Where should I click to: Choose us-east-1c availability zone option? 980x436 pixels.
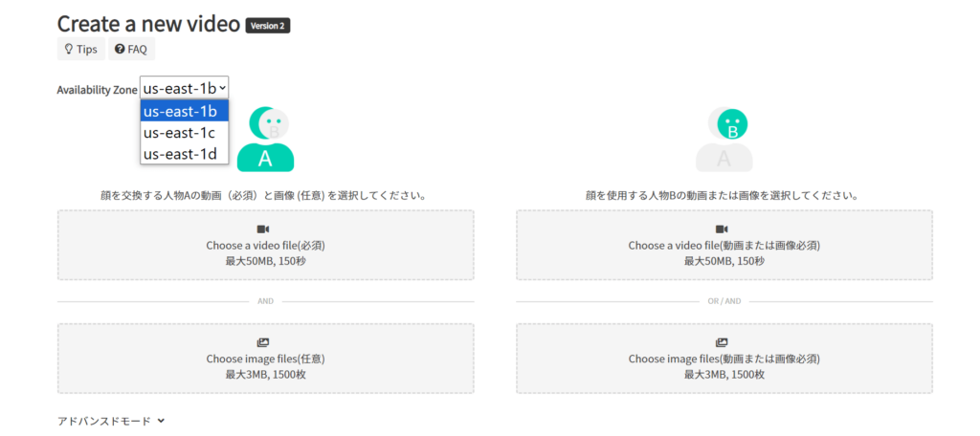(185, 132)
